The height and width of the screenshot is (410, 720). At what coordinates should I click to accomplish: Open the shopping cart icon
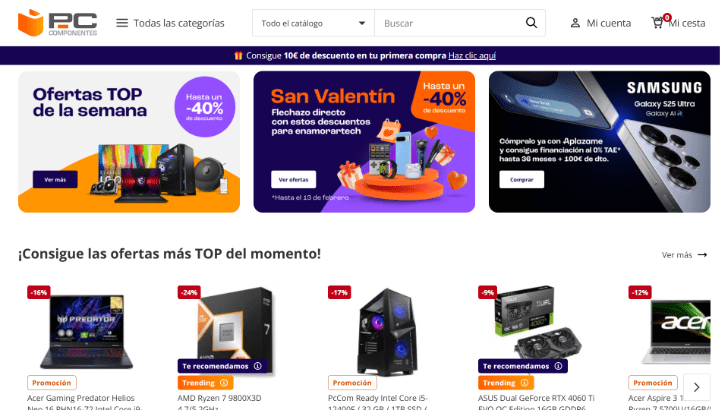coord(658,22)
